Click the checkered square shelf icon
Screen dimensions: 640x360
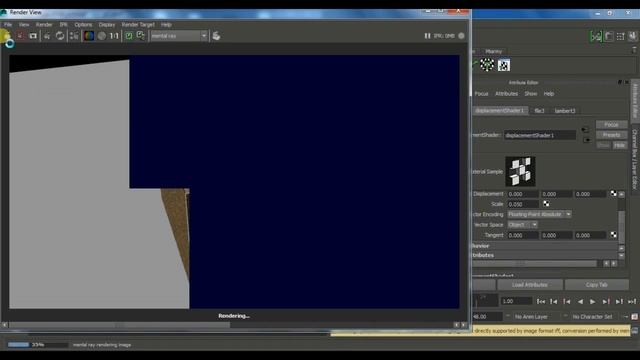point(504,65)
